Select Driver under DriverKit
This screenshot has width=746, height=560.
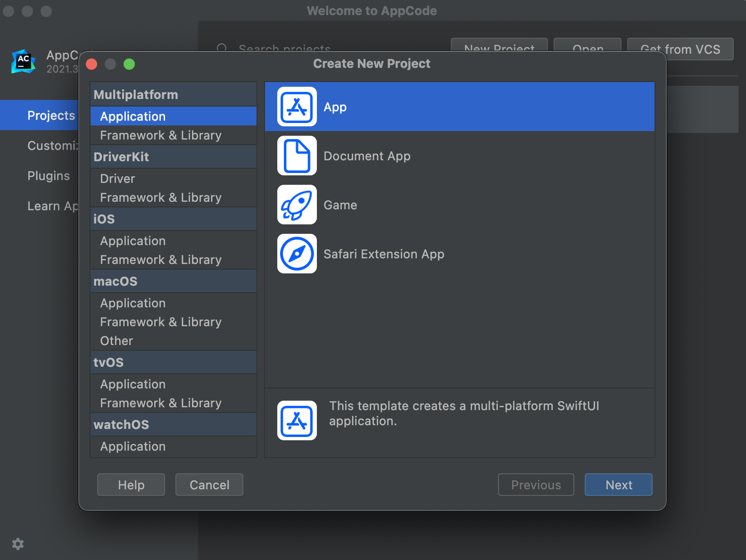pyautogui.click(x=174, y=178)
